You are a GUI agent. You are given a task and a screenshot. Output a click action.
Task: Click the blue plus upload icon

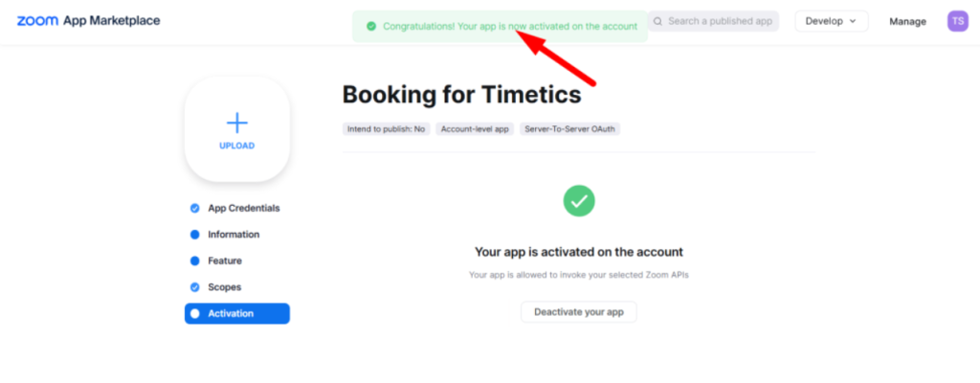coord(237,124)
